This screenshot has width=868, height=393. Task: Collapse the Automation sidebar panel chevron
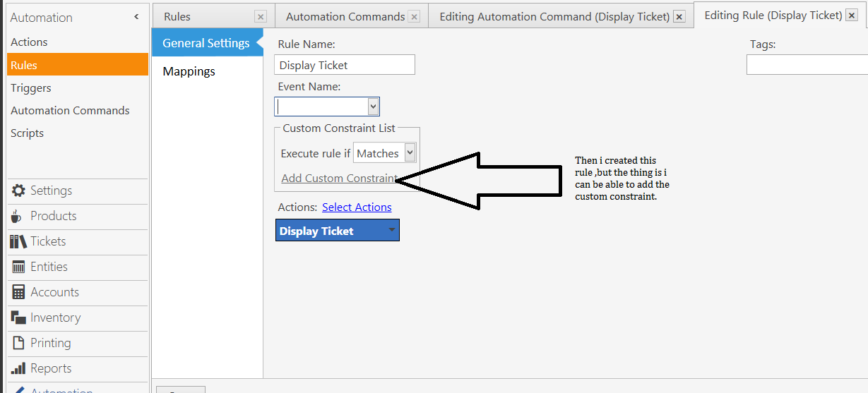click(136, 17)
